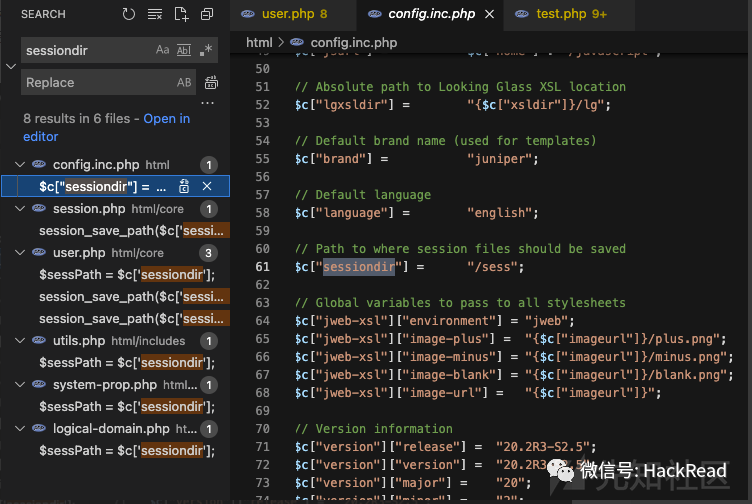Viewport: 752px width, 504px height.
Task: Click "english" language value
Action: pyautogui.click(x=499, y=213)
